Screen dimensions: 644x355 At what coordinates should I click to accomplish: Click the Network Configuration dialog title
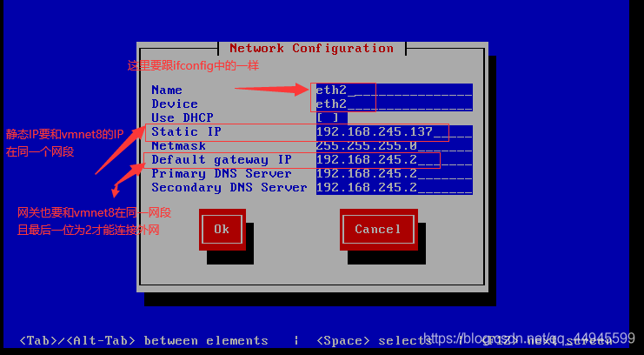click(x=311, y=48)
